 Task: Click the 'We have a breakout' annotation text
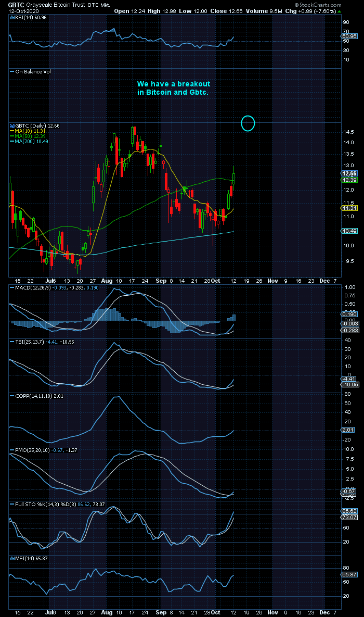pos(174,84)
